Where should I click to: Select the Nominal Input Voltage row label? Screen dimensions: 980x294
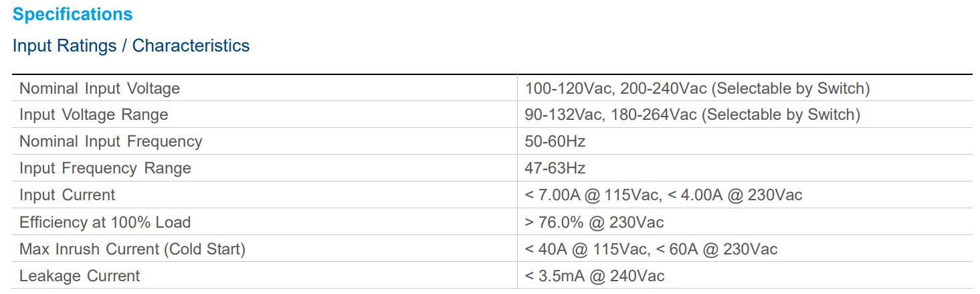pyautogui.click(x=100, y=88)
